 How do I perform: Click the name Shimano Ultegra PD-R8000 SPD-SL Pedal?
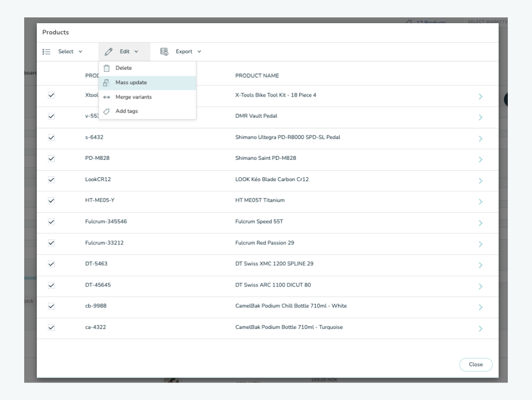click(x=288, y=137)
